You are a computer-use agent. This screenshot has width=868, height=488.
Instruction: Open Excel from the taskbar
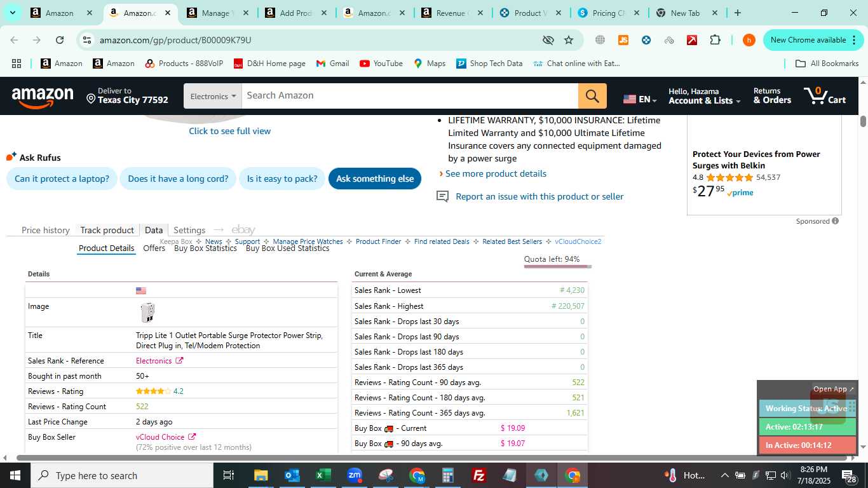point(323,475)
